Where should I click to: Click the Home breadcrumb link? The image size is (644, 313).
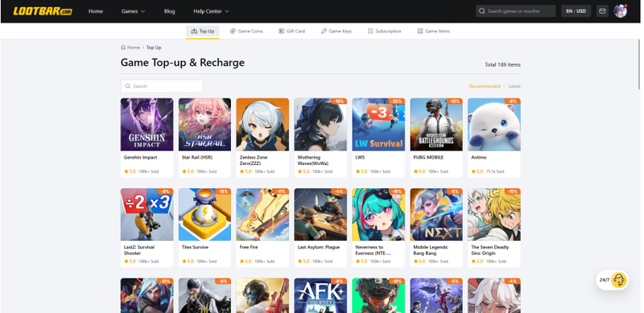pyautogui.click(x=134, y=47)
